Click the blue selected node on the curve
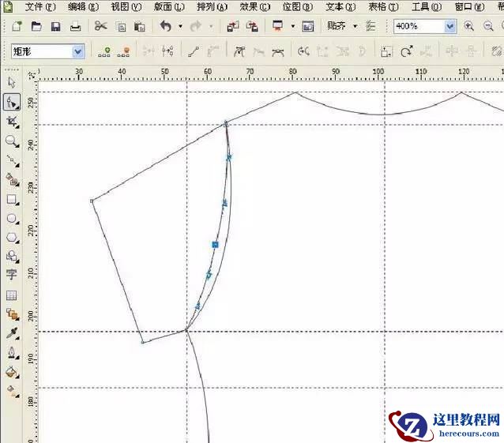The height and width of the screenshot is (443, 504). pyautogui.click(x=215, y=245)
